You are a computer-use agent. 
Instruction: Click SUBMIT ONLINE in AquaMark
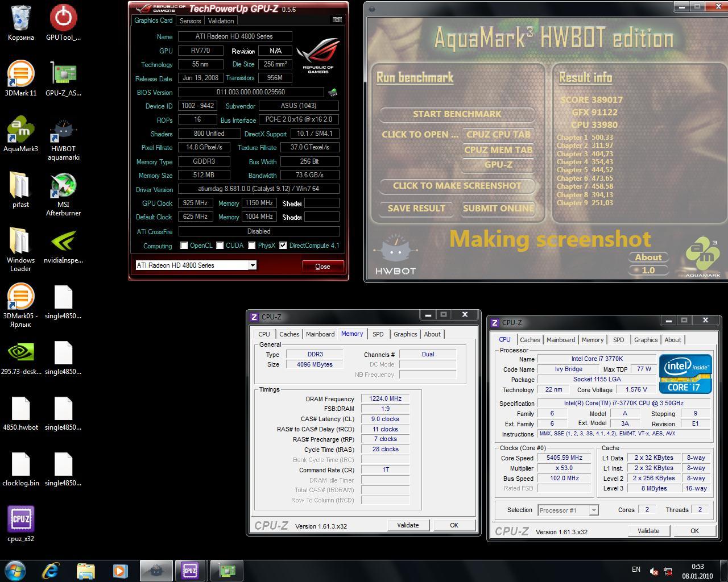(x=498, y=209)
